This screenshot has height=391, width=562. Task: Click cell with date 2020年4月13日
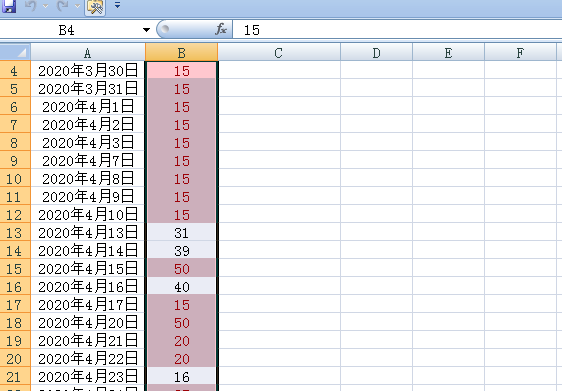click(x=88, y=232)
